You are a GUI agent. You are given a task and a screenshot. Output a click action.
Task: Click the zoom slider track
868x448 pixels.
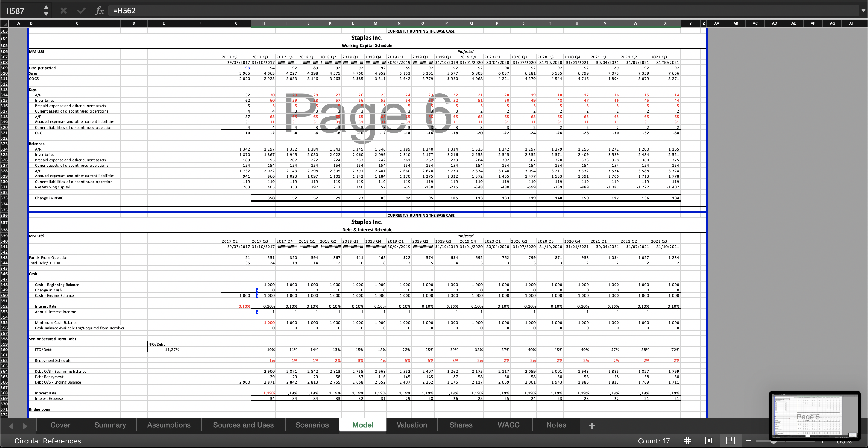(x=785, y=440)
